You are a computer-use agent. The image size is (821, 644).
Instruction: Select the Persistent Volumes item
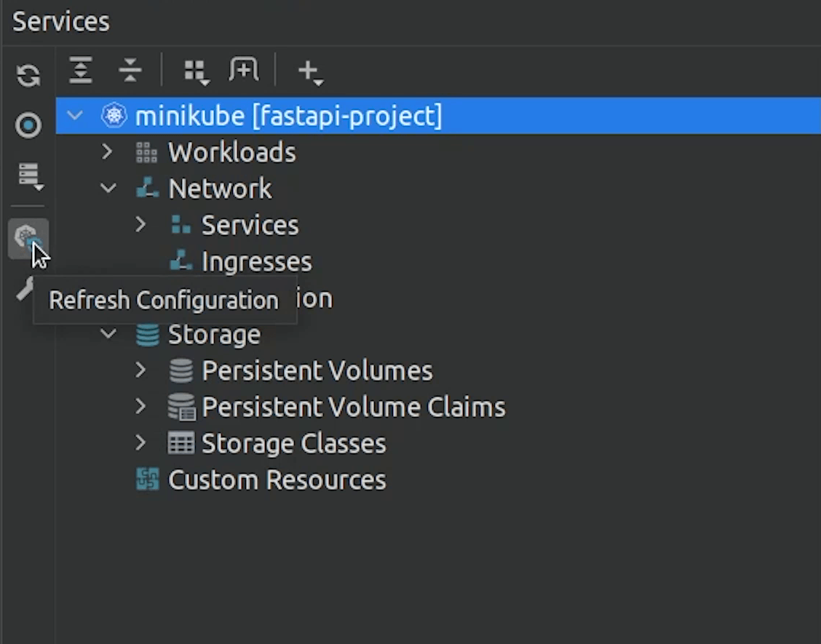[317, 370]
